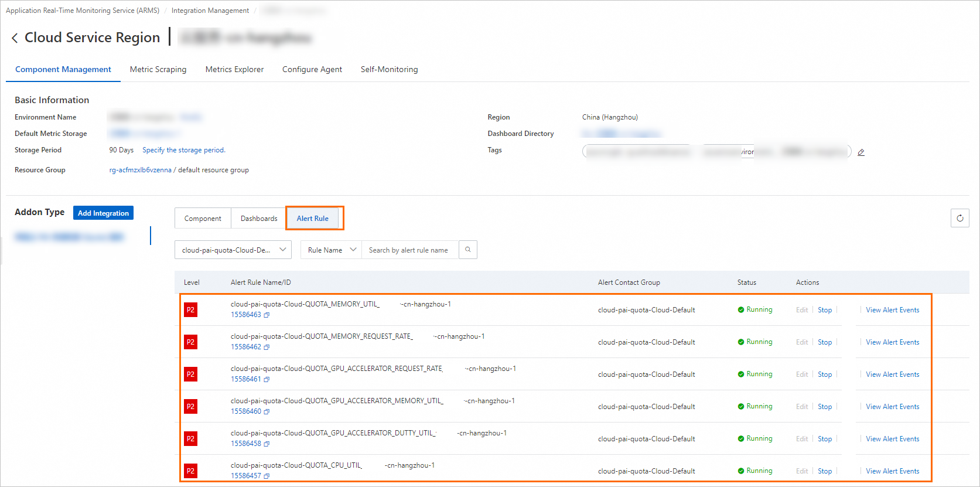This screenshot has height=487, width=980.
Task: View Alert Events for QUOTA_GPU_ACCELERATOR_MEMORY_UTIL
Action: [893, 407]
